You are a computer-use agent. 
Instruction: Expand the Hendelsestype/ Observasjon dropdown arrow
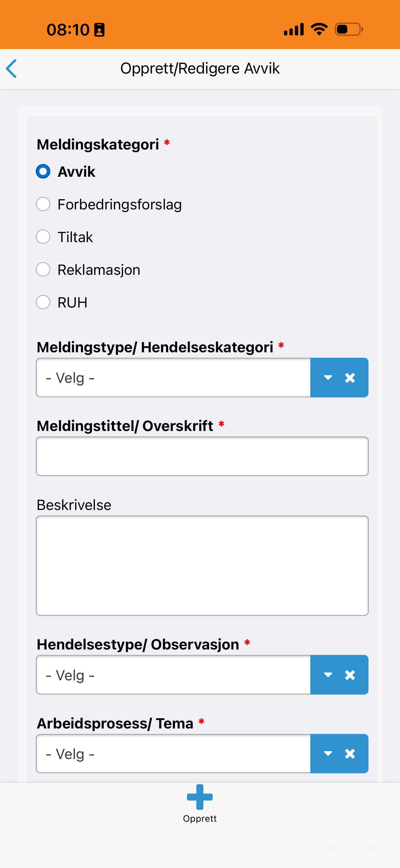coord(328,675)
